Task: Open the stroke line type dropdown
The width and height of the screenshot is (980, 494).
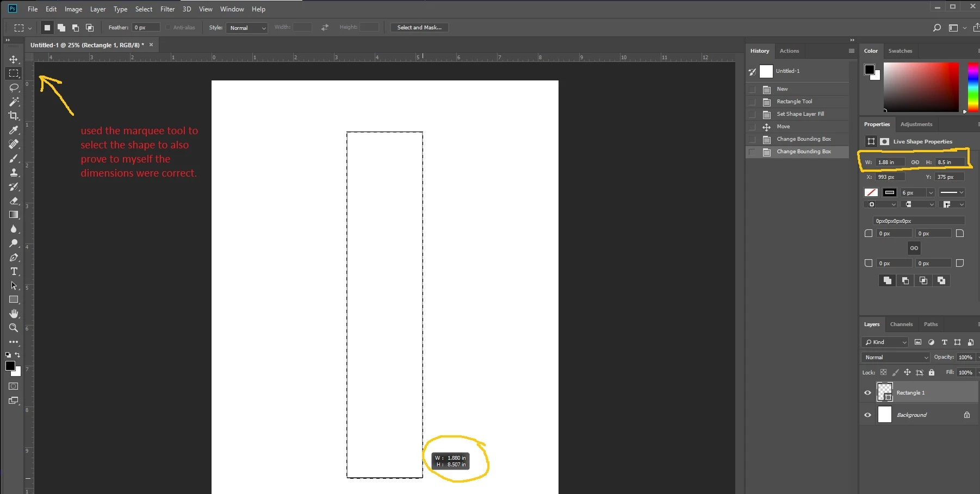Action: click(952, 192)
